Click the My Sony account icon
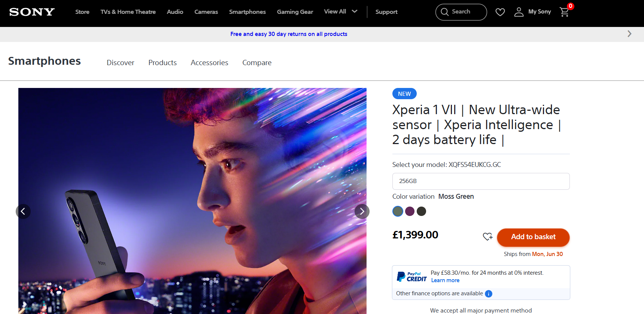644x314 pixels. [x=519, y=12]
